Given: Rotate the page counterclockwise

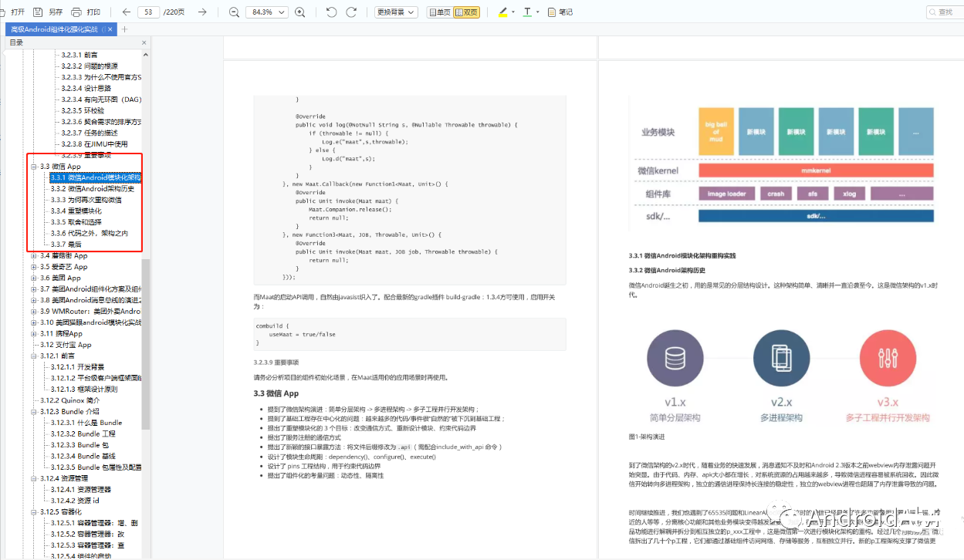Looking at the screenshot, I should point(332,12).
